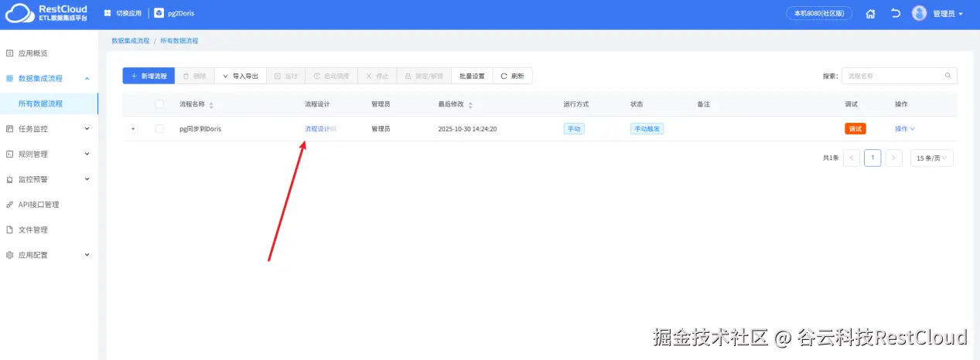This screenshot has height=360, width=980.
Task: Open 应用概览 in the sidebar
Action: point(32,53)
